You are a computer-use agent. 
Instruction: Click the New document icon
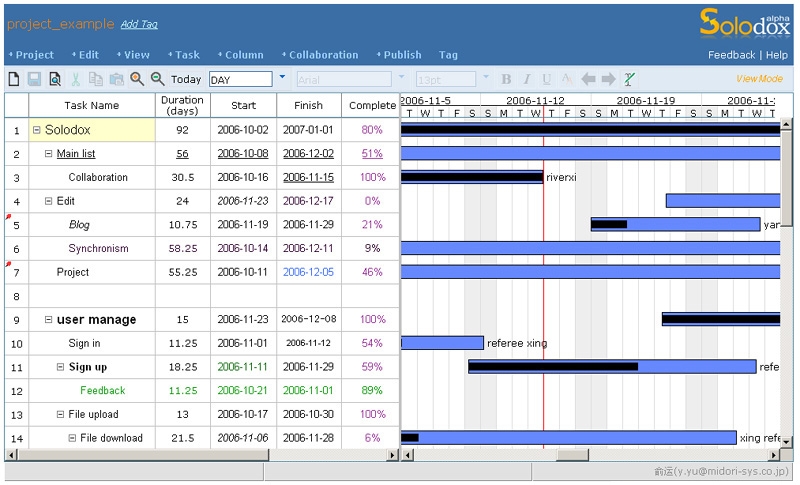14,79
